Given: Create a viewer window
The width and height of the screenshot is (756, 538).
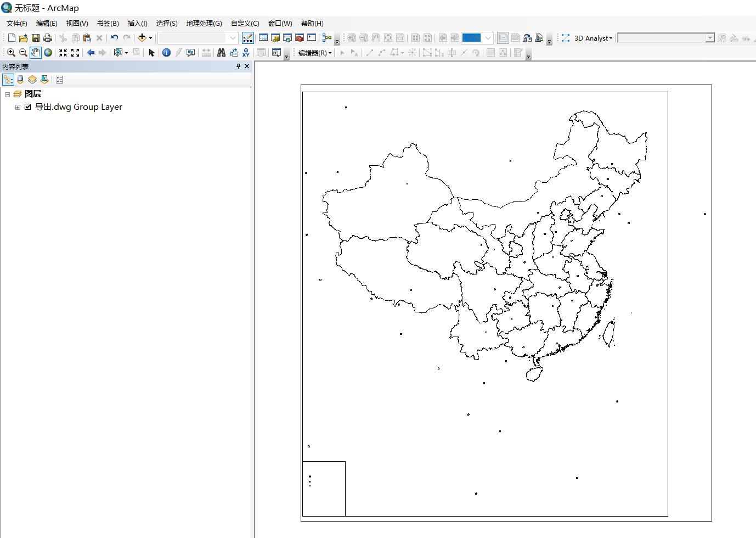Looking at the screenshot, I should tap(277, 53).
